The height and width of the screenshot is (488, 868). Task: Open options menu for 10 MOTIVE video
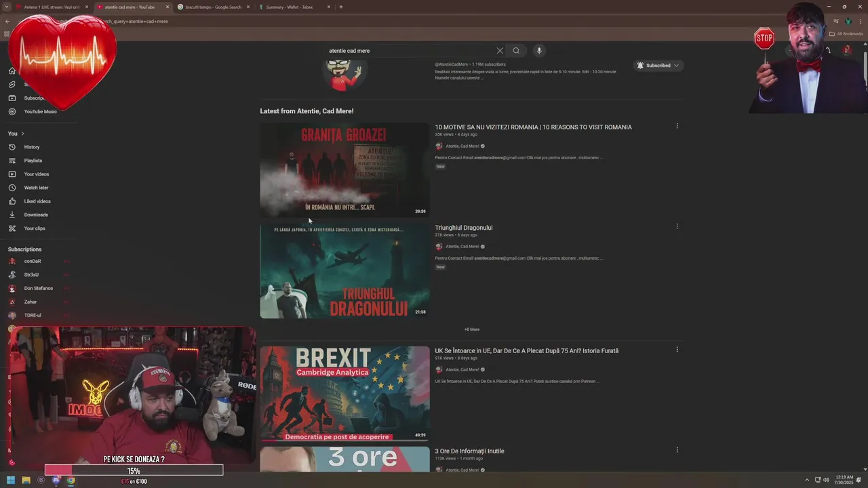(x=677, y=126)
